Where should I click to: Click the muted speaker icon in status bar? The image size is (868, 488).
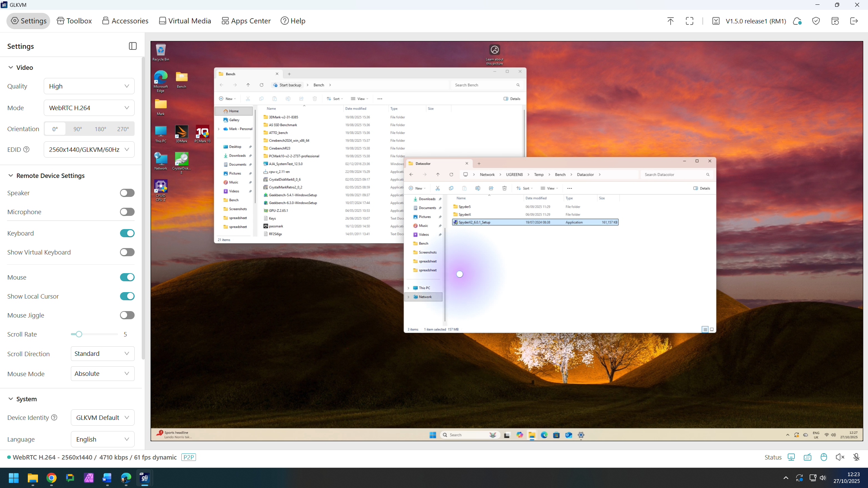point(840,457)
